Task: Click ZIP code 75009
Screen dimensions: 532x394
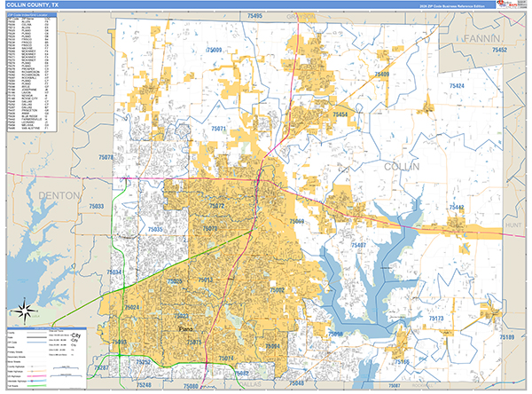Action: [x=214, y=50]
